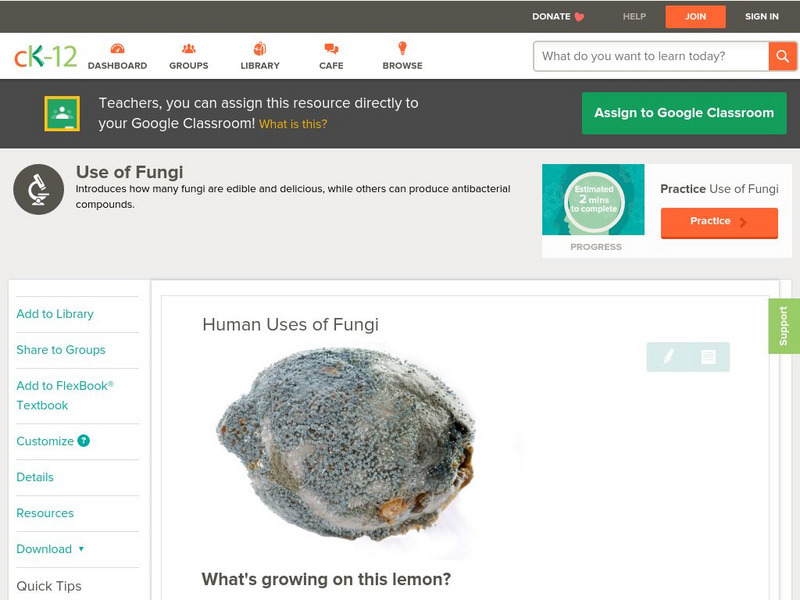Click Assign to Google Classroom button
The image size is (800, 600).
[684, 113]
